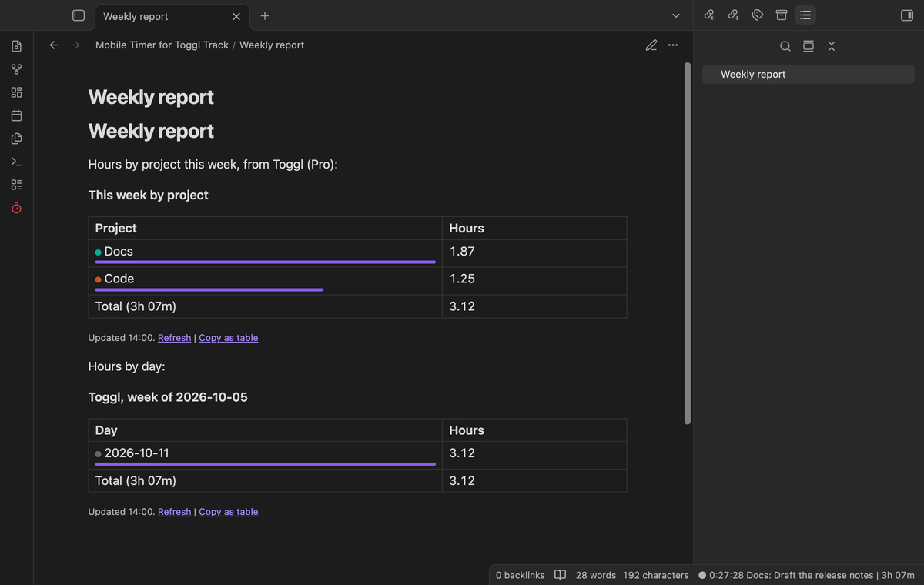Open the quick switcher file icon
This screenshot has height=585, width=924.
[x=16, y=47]
